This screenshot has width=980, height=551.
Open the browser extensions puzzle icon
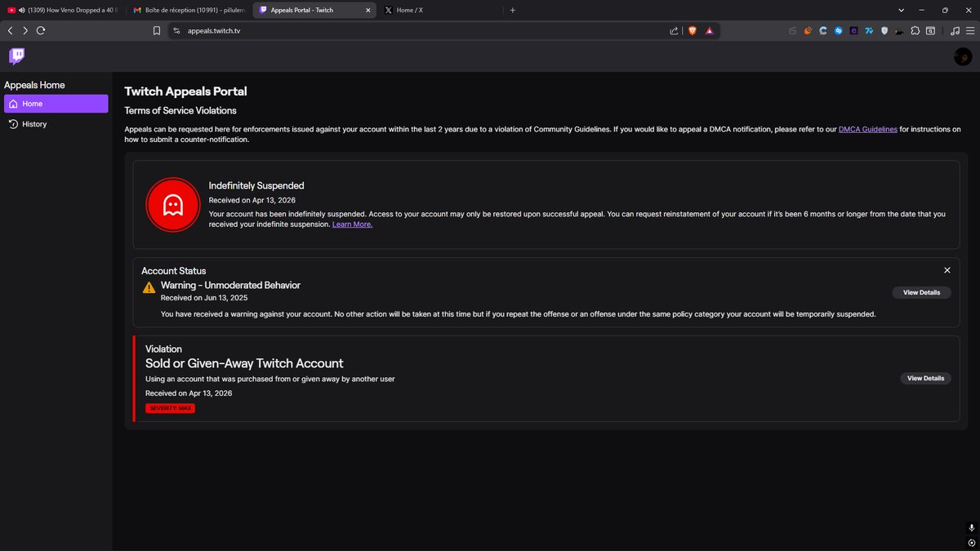coord(915,30)
